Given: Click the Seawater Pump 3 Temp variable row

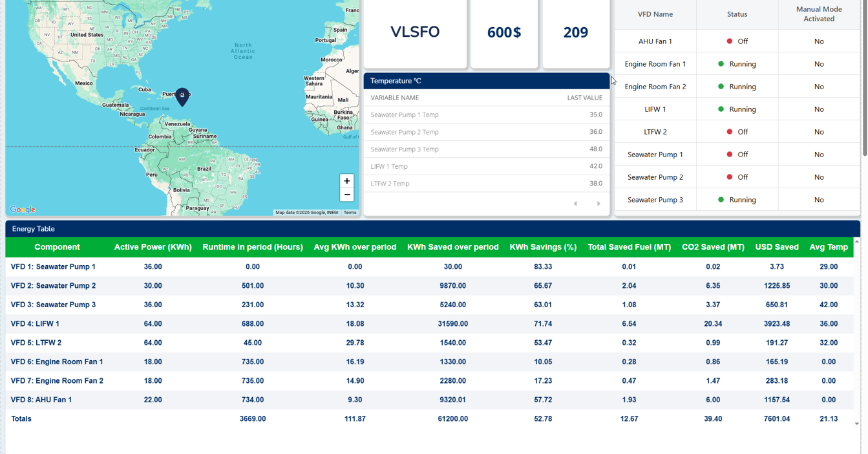Looking at the screenshot, I should tap(405, 149).
